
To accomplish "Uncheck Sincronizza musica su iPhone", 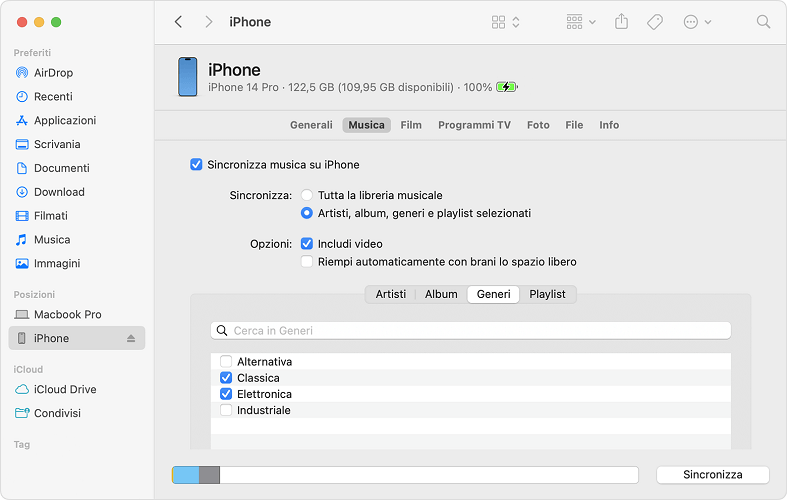I will (x=196, y=165).
